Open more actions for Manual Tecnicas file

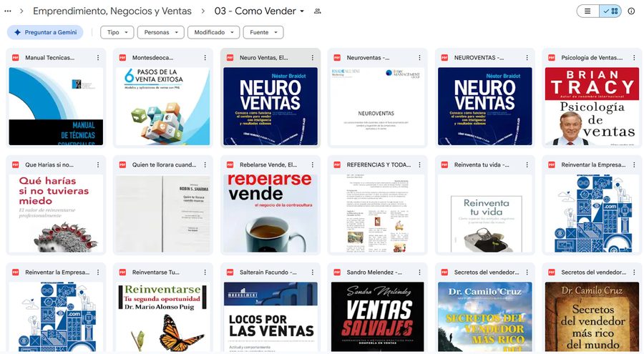[x=98, y=58]
